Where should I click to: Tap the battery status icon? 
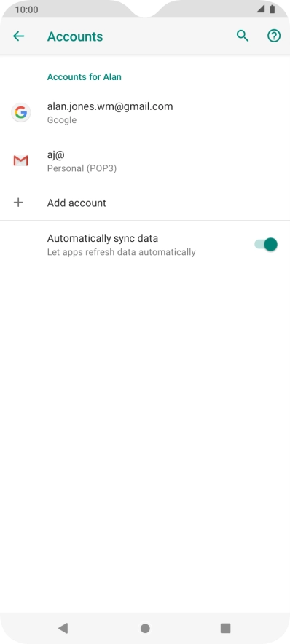[x=272, y=9]
